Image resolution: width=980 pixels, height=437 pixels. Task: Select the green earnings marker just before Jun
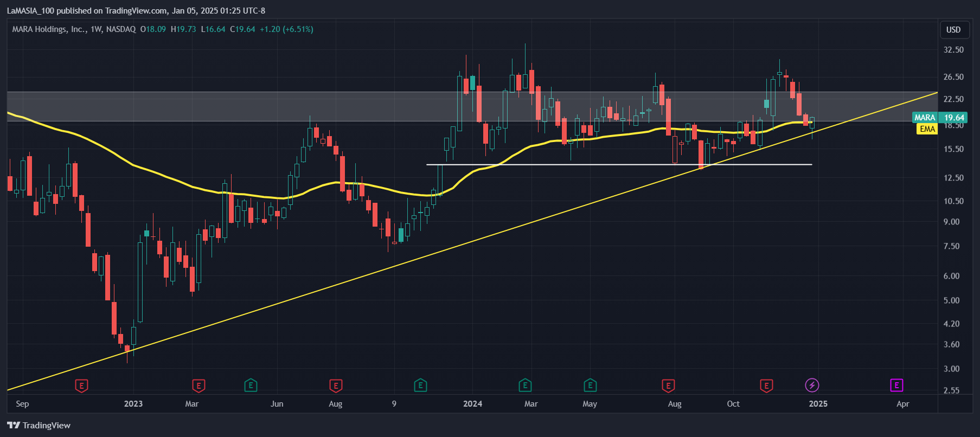point(251,386)
